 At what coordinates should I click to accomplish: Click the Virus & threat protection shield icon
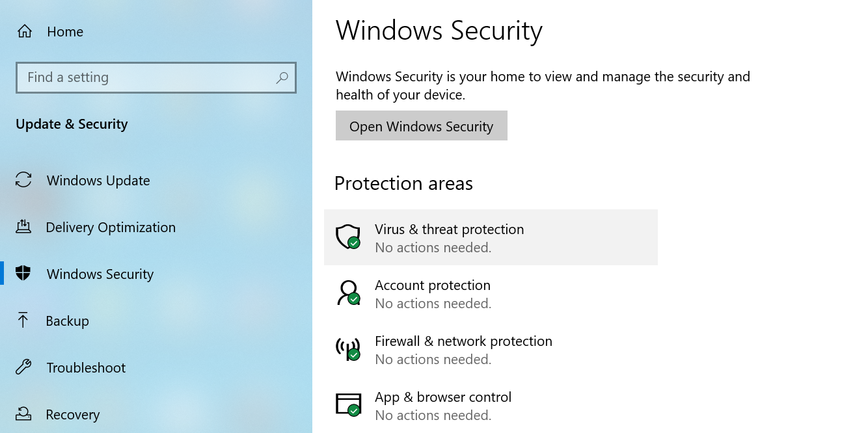(348, 237)
